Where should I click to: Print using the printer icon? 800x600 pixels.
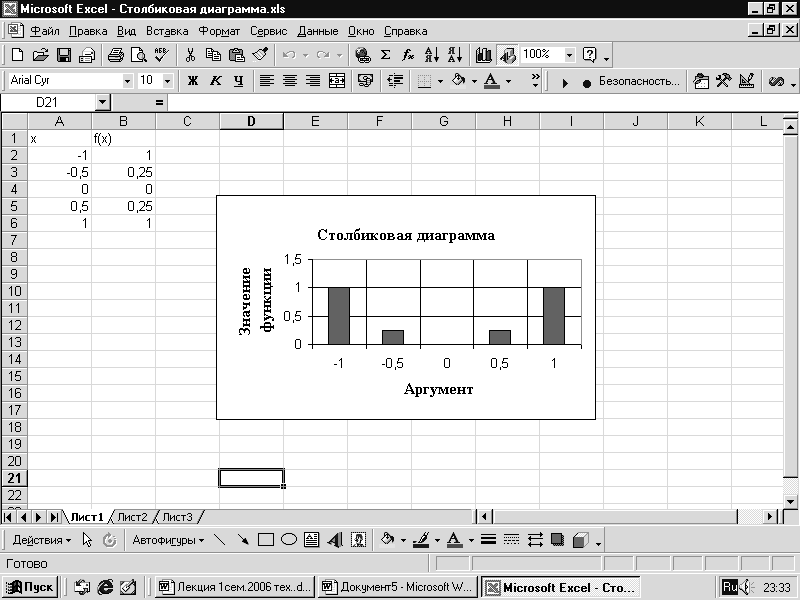coord(116,55)
